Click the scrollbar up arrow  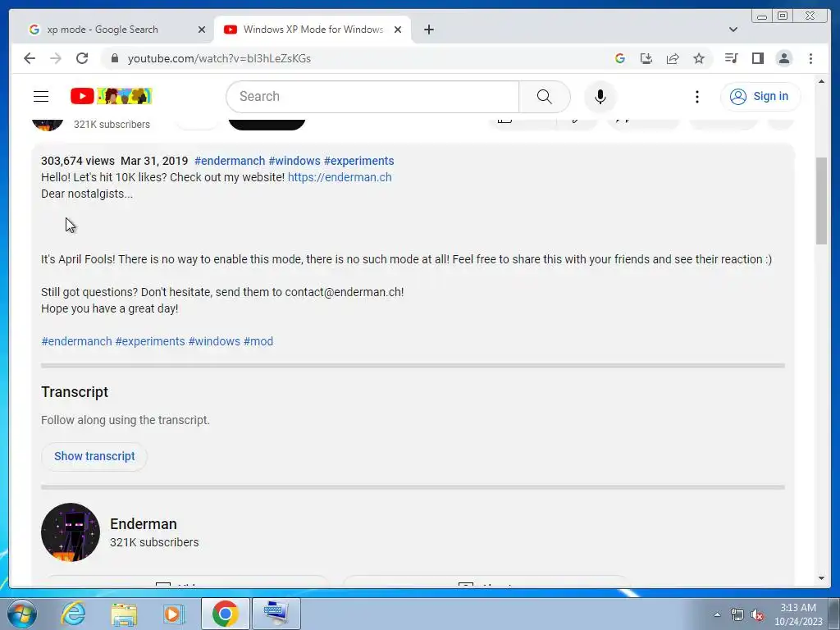point(821,81)
